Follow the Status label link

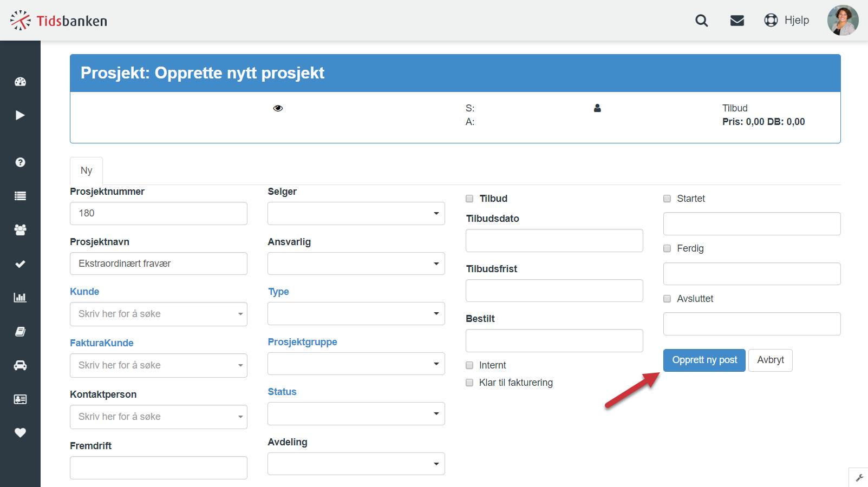(282, 392)
